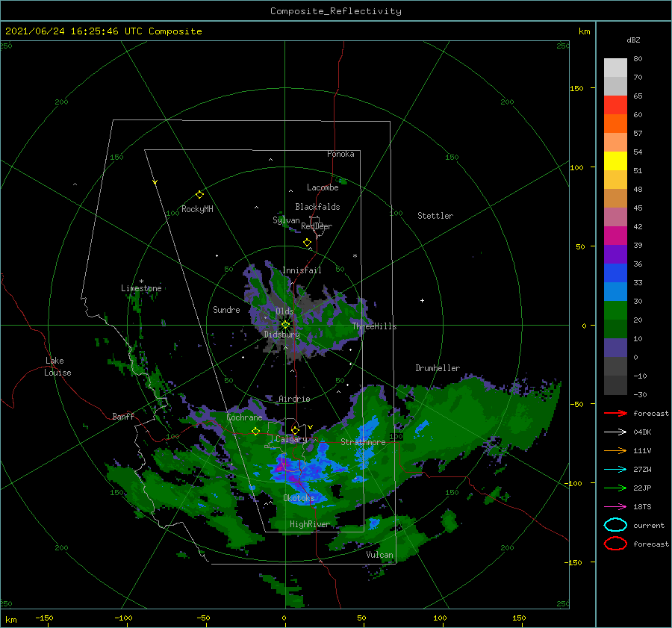672x628 pixels.
Task: Click the asterisk marker above Limestone
Action: (x=141, y=282)
